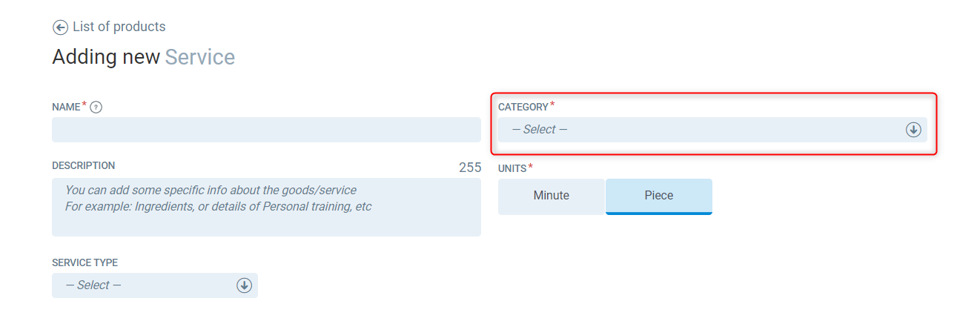Go back to List of products
This screenshot has height=324, width=980.
119,27
